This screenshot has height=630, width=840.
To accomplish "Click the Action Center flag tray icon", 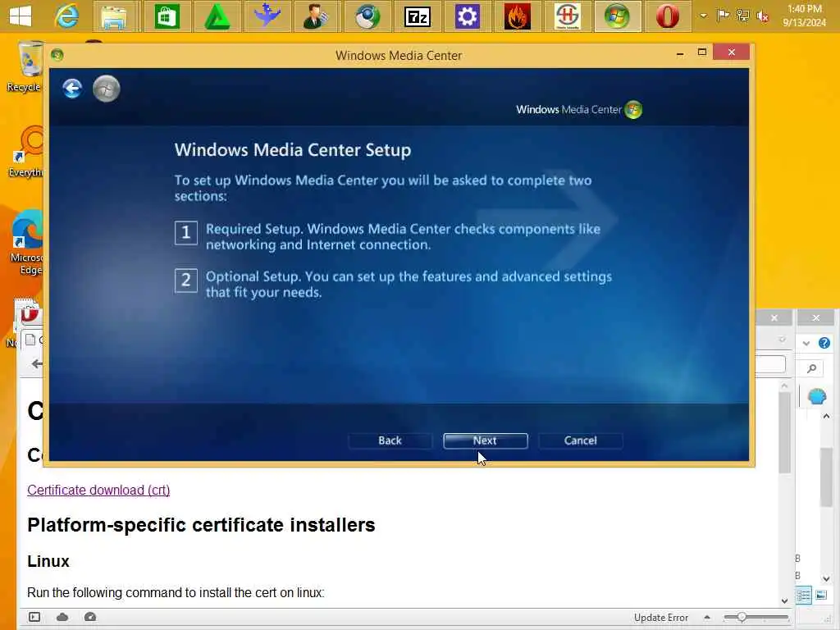I will point(724,16).
